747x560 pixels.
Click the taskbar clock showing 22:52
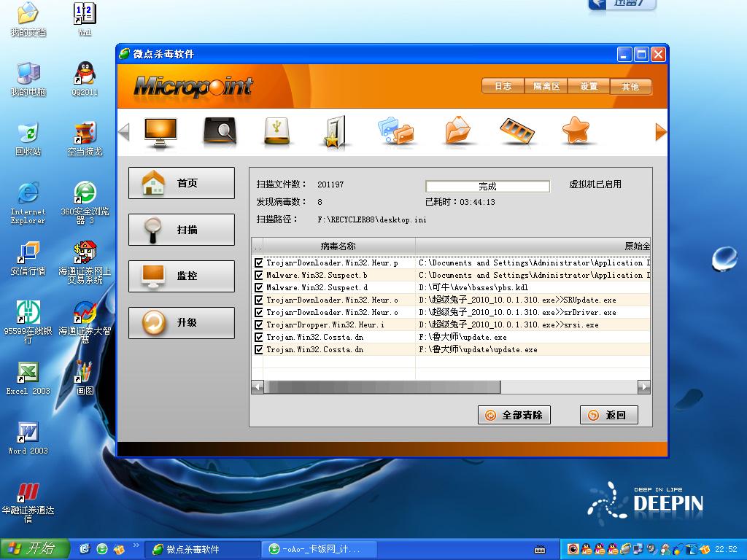[726, 550]
